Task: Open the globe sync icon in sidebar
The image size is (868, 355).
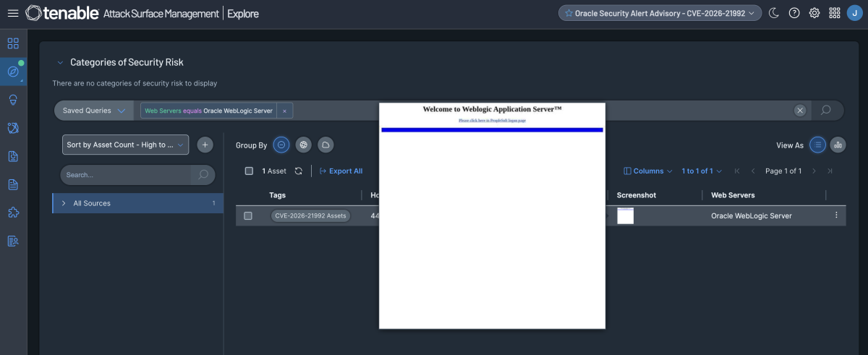Action: 13,128
